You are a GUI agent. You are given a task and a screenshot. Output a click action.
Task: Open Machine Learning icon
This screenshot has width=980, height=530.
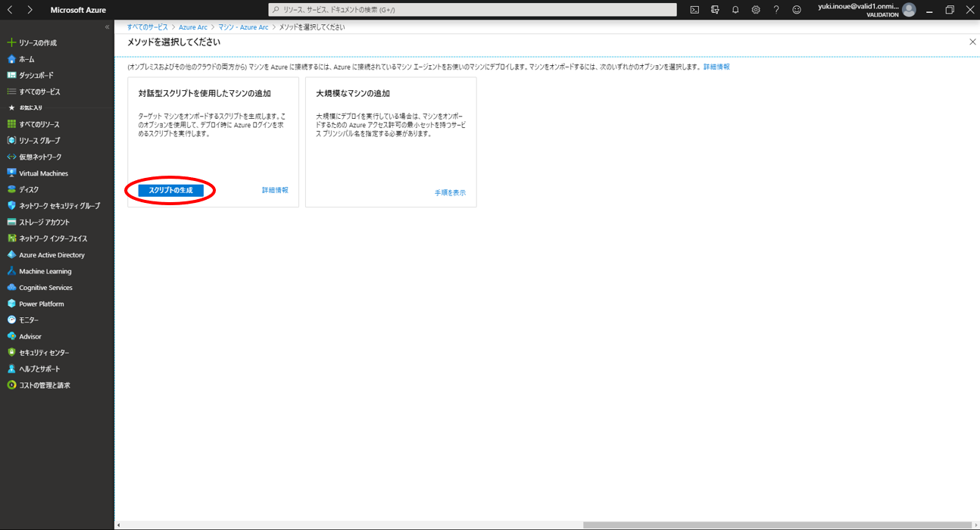(x=11, y=271)
